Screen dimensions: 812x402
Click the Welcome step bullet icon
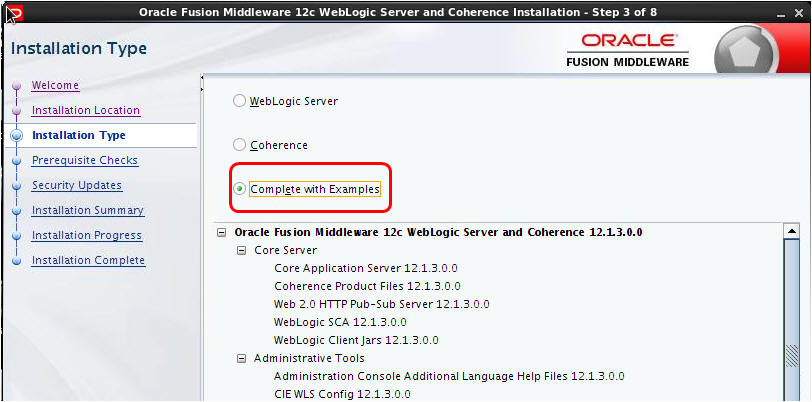tap(17, 85)
